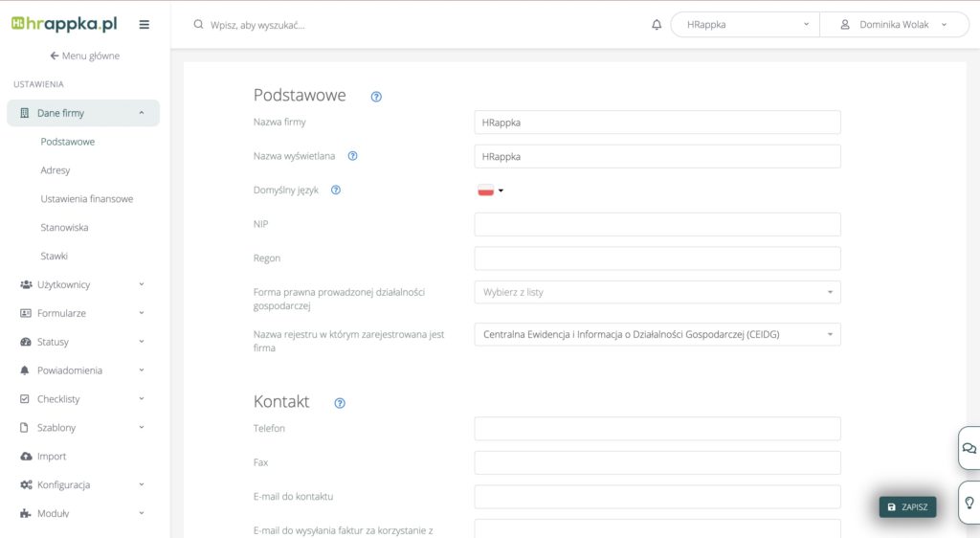Open the registry name CEIDG dropdown
Image resolution: width=980 pixels, height=538 pixels.
pyautogui.click(x=657, y=334)
